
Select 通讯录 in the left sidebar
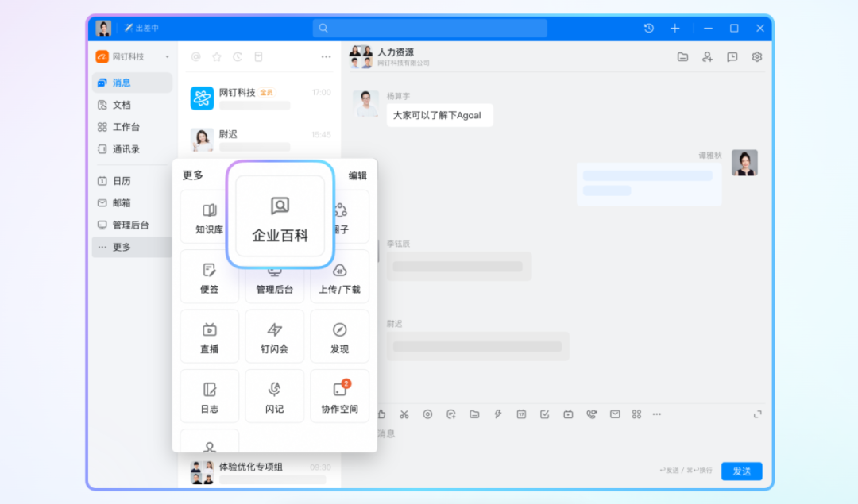coord(132,148)
